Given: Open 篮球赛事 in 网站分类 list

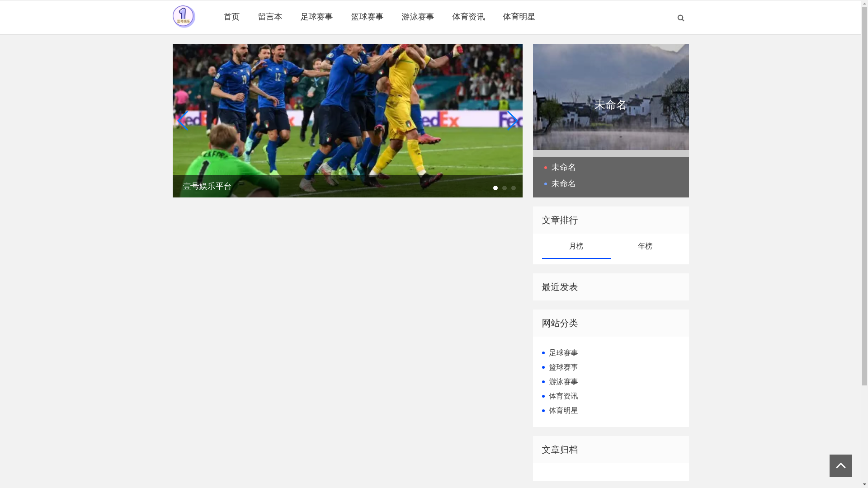Looking at the screenshot, I should point(563,367).
